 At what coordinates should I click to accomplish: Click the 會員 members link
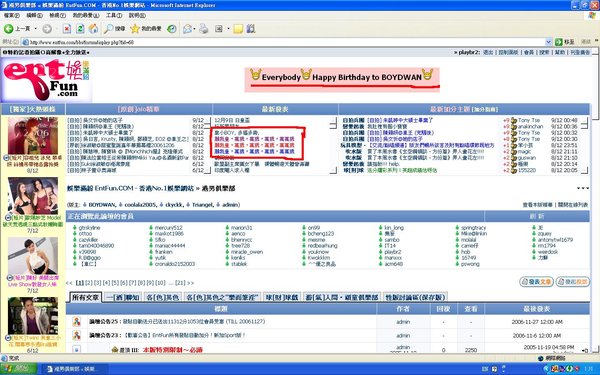coord(529,52)
